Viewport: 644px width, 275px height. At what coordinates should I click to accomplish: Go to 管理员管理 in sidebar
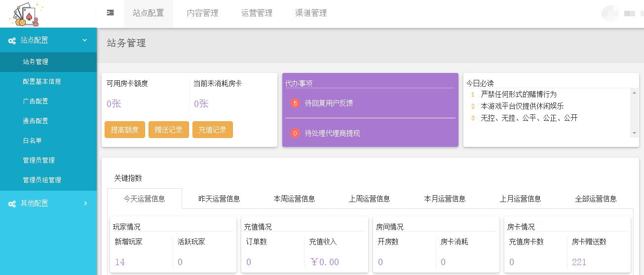click(38, 160)
